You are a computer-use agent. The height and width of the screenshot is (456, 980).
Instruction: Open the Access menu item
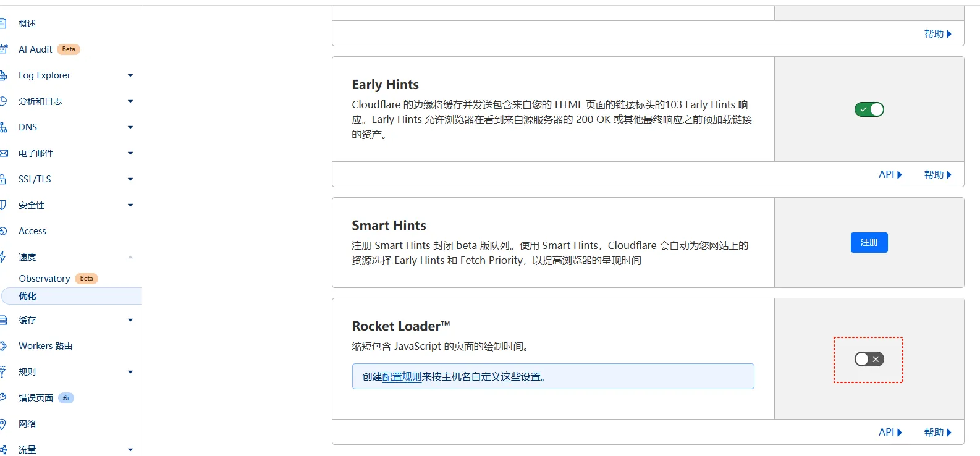tap(32, 231)
